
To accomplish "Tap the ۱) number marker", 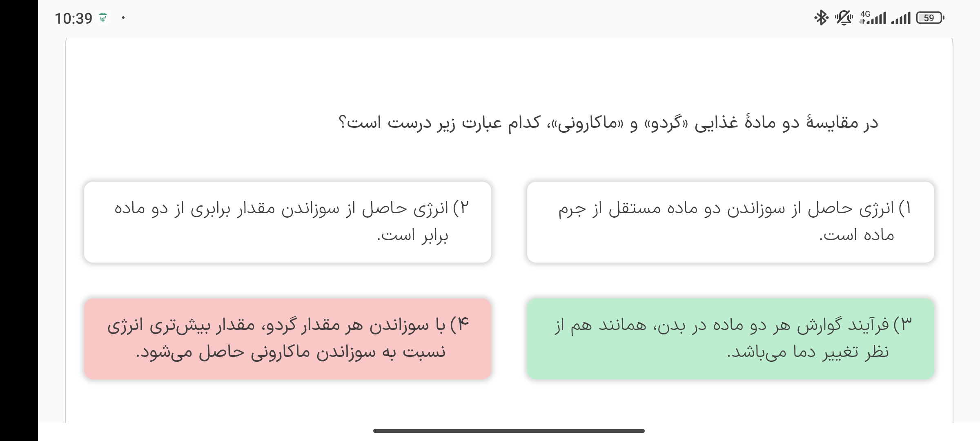I will 905,208.
